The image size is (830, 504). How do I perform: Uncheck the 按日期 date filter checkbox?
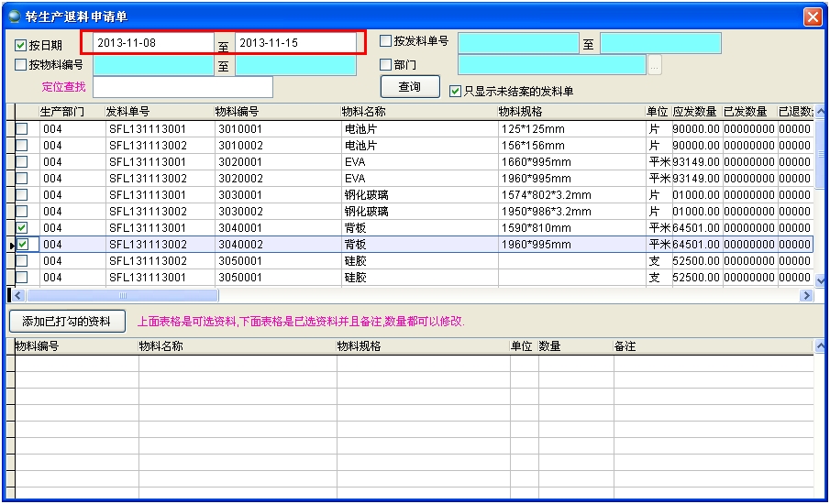pyautogui.click(x=21, y=45)
